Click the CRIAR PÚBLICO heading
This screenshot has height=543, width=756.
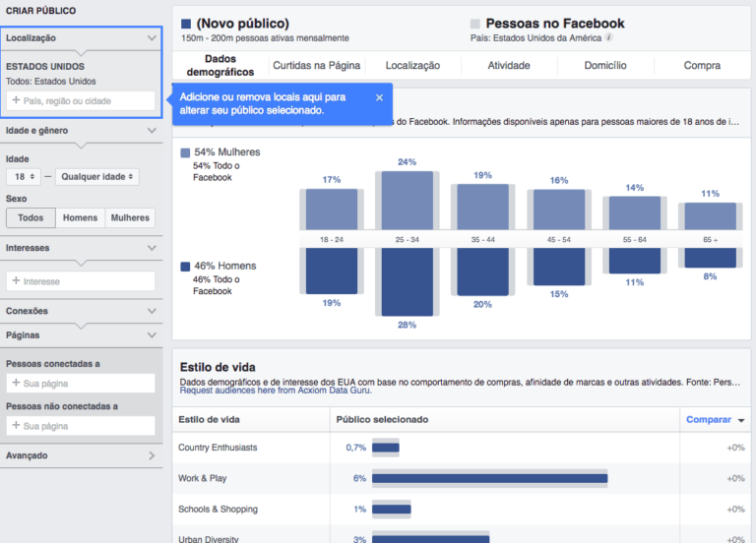40,11
